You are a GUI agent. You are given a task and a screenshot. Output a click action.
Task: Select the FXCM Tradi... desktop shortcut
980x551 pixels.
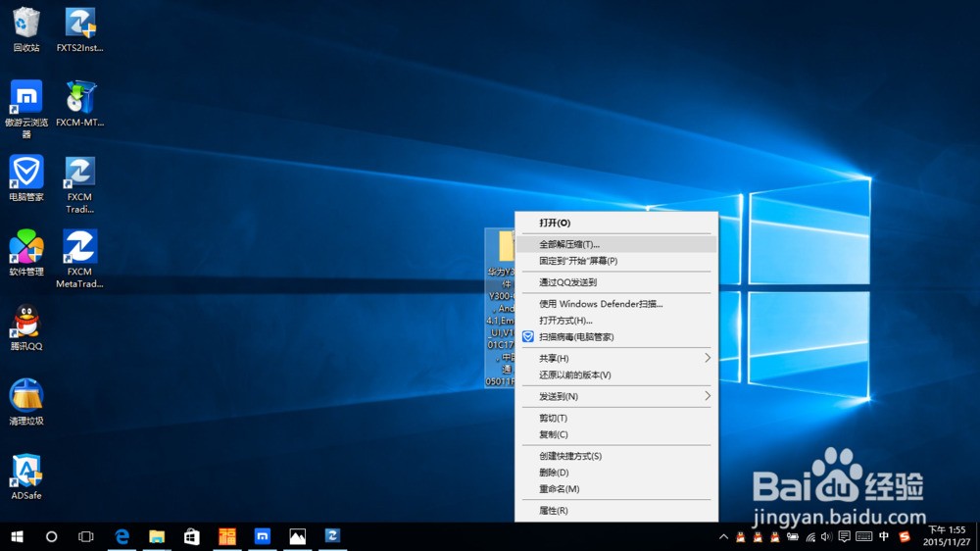[x=79, y=184]
